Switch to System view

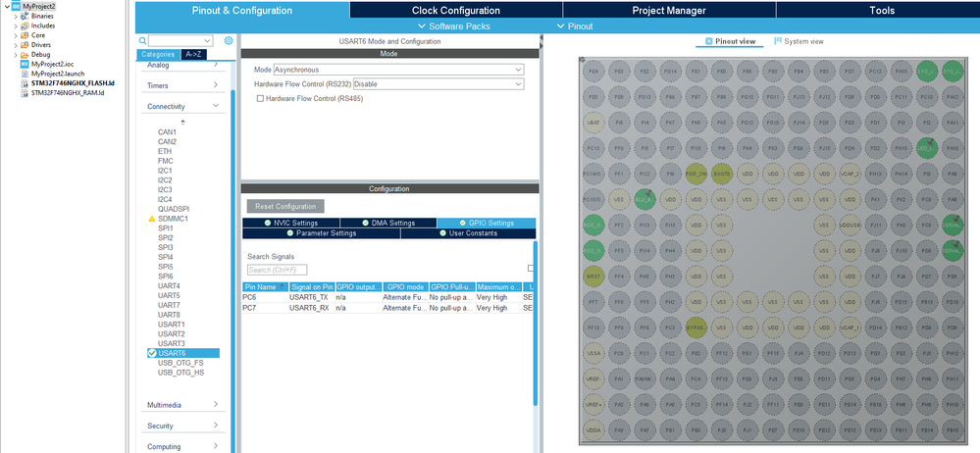point(799,41)
